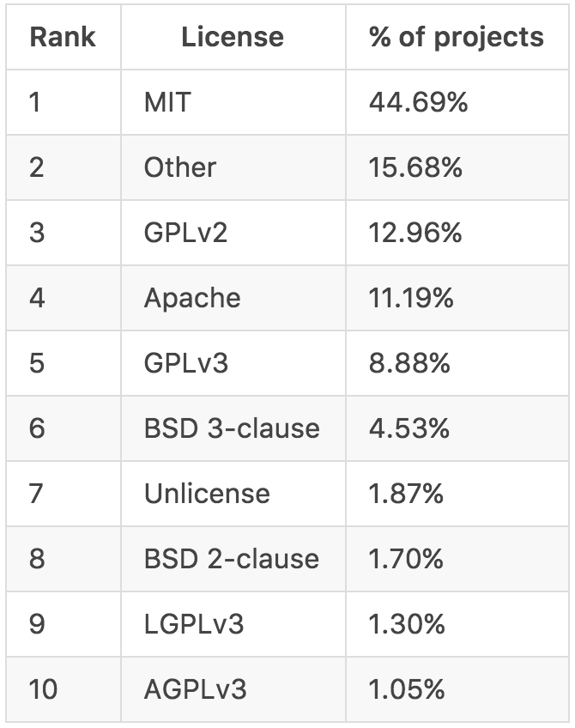Select the 15.68% percentage cell
575x728 pixels.
coord(415,167)
